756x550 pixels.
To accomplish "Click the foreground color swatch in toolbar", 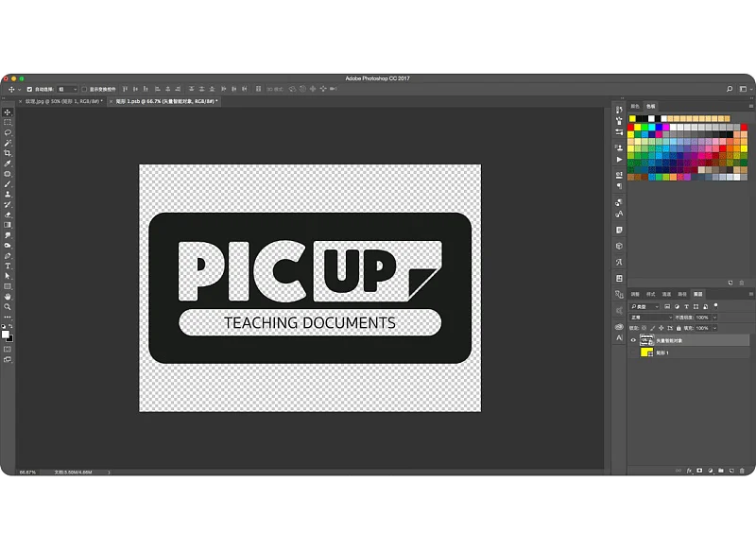I will (6, 334).
